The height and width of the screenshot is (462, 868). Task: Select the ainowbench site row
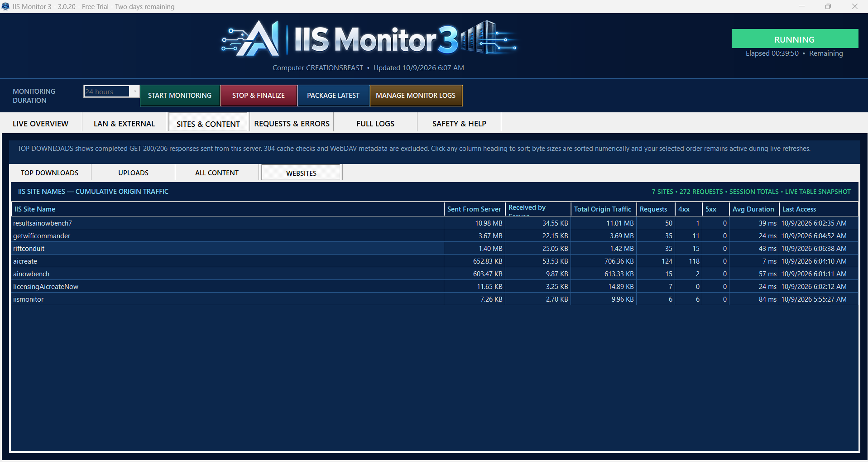tap(435, 274)
